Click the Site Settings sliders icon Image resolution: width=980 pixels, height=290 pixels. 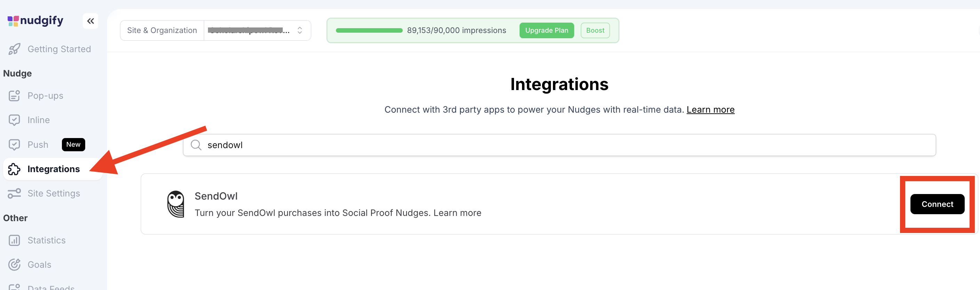pos(15,193)
